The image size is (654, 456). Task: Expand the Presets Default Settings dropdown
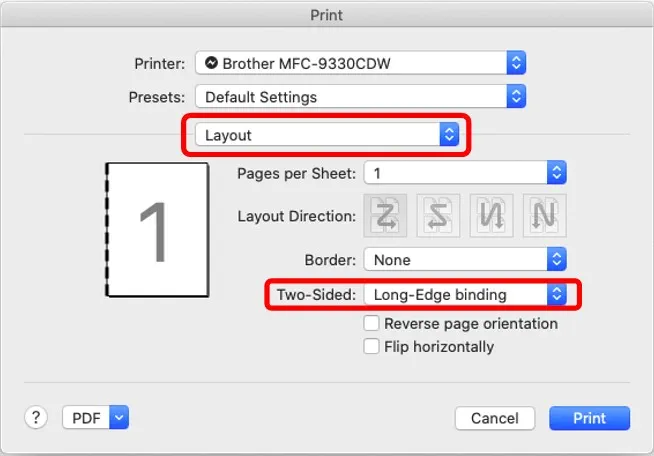(360, 97)
